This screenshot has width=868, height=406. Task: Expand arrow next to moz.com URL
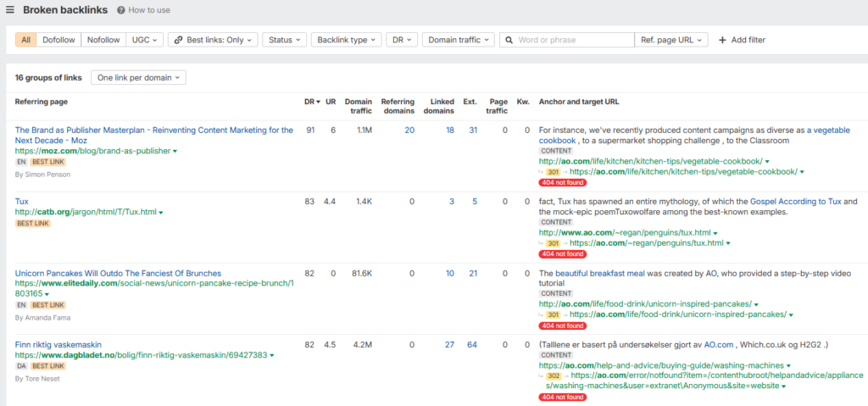tap(175, 151)
